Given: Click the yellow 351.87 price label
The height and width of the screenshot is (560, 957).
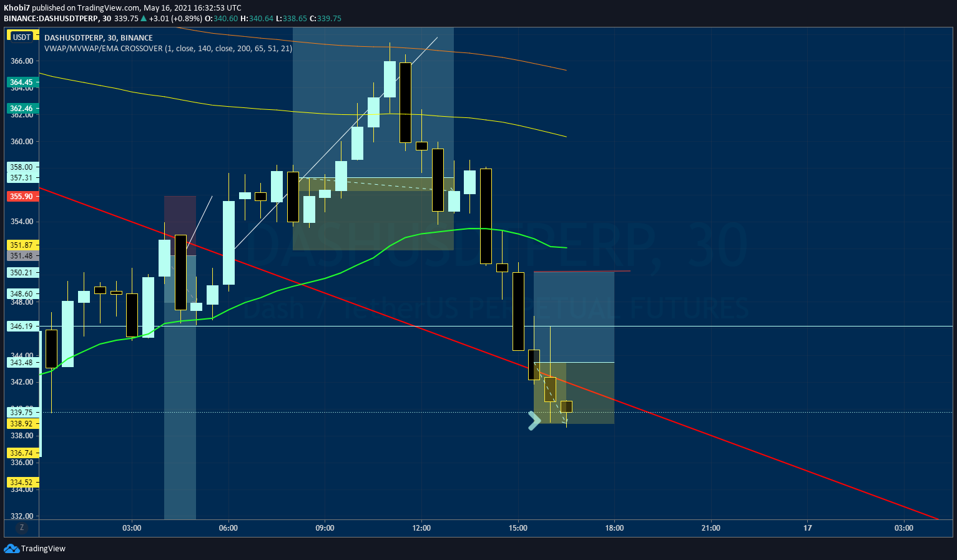Looking at the screenshot, I should click(22, 245).
